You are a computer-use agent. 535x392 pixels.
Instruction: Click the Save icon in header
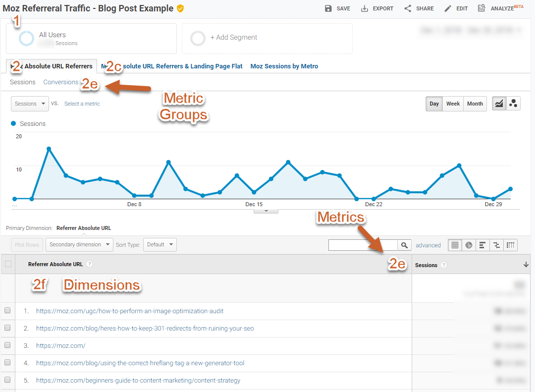coord(328,8)
